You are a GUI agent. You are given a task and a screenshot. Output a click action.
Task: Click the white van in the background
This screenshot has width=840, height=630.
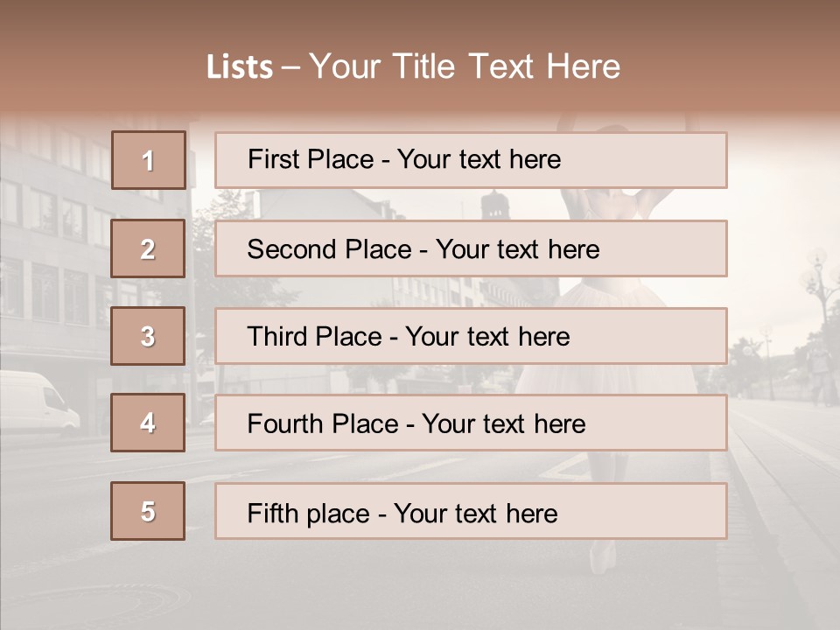tap(39, 402)
